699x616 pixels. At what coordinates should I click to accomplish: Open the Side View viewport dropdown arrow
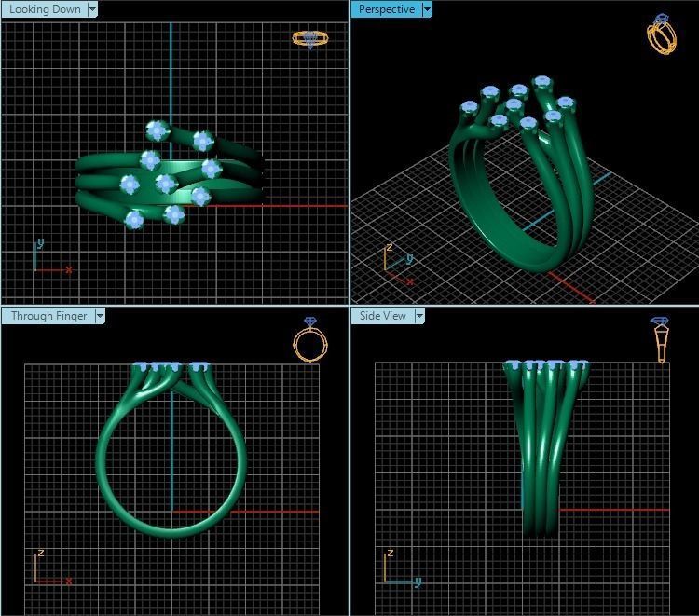[x=419, y=316]
